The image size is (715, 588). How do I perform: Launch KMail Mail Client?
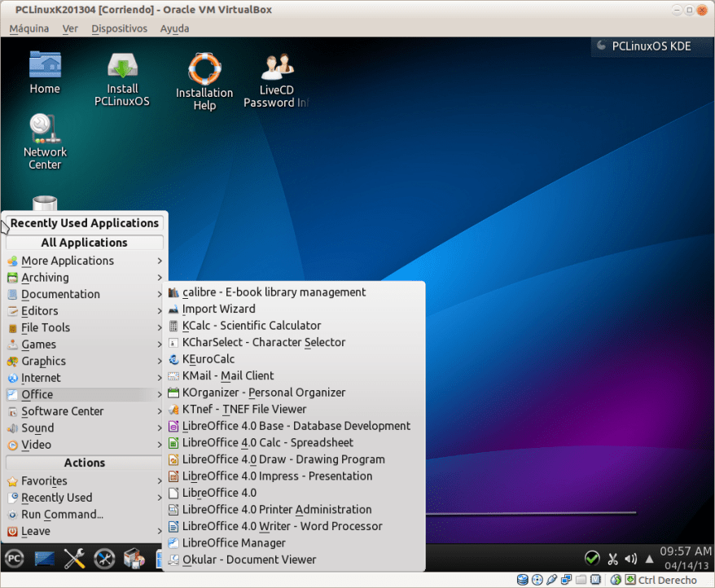click(x=228, y=375)
